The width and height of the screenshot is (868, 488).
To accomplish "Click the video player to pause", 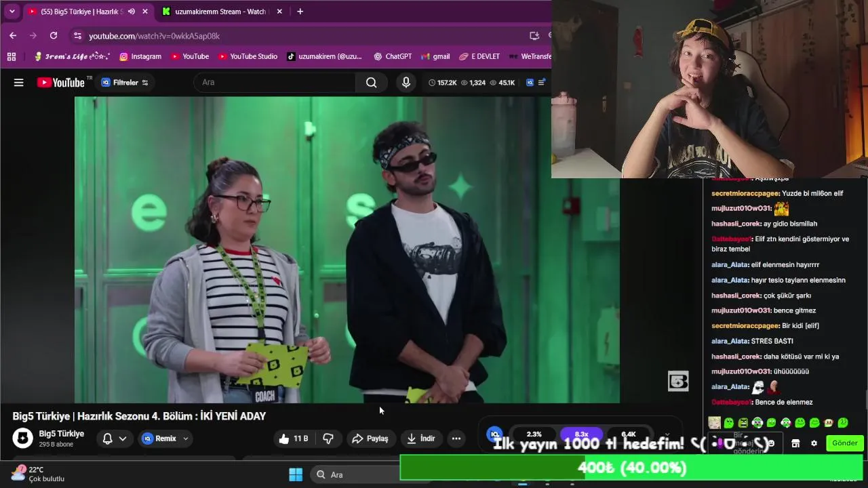I will coord(347,249).
